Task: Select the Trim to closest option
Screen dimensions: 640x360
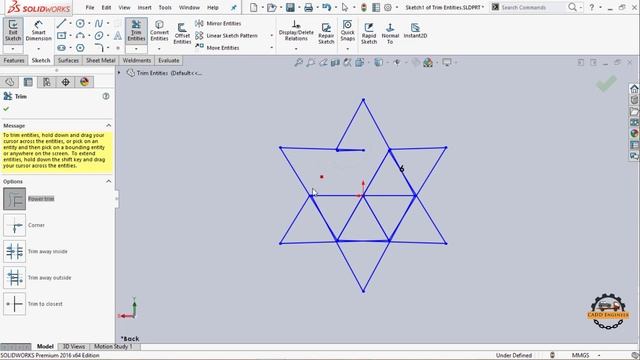Action: tap(15, 304)
